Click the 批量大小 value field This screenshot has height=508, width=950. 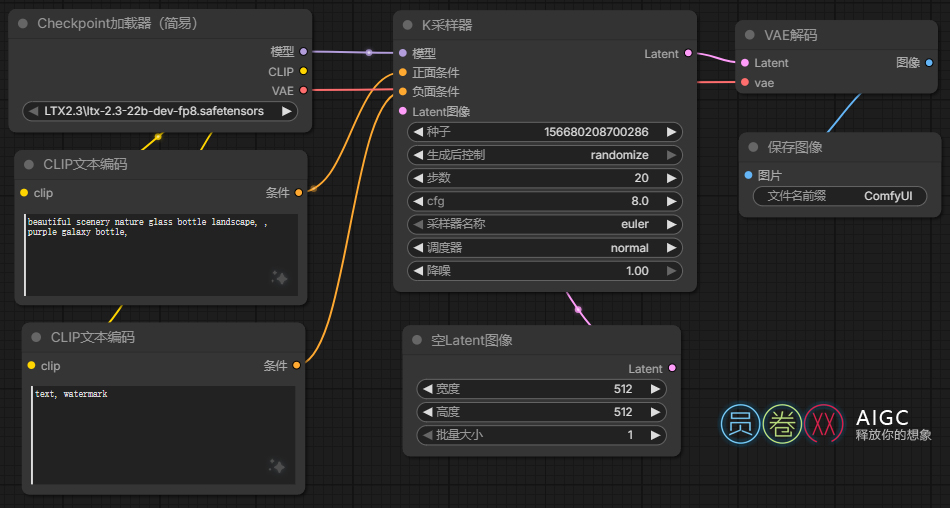(x=542, y=435)
